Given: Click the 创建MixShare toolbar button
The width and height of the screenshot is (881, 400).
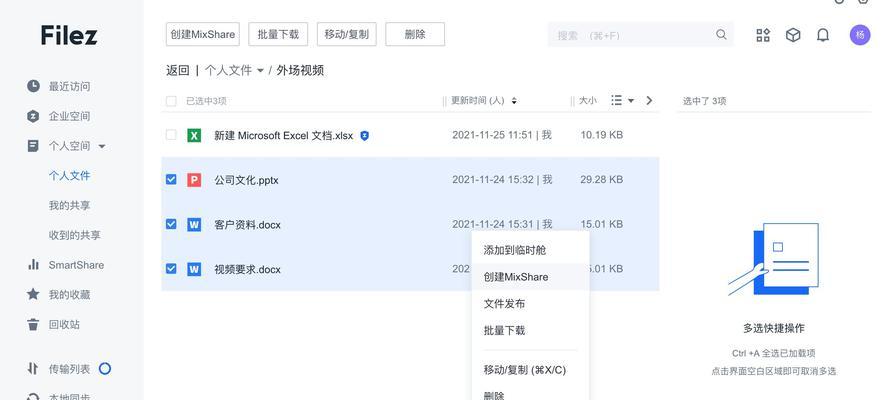Looking at the screenshot, I should (203, 34).
